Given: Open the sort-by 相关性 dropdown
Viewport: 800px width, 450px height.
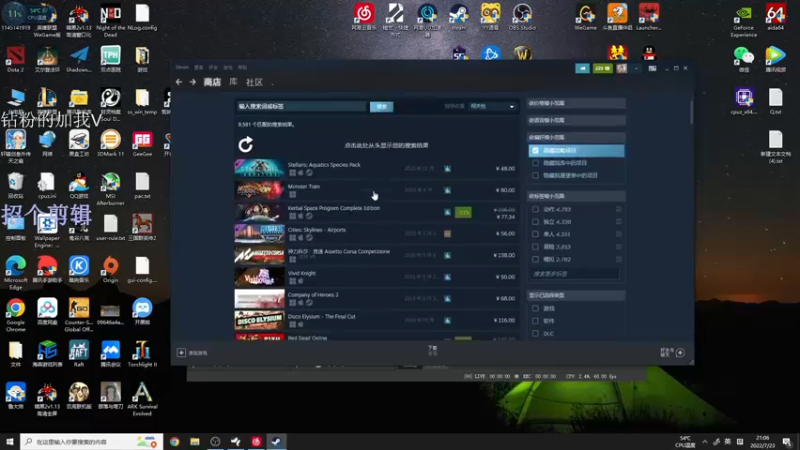Looking at the screenshot, I should coord(492,106).
